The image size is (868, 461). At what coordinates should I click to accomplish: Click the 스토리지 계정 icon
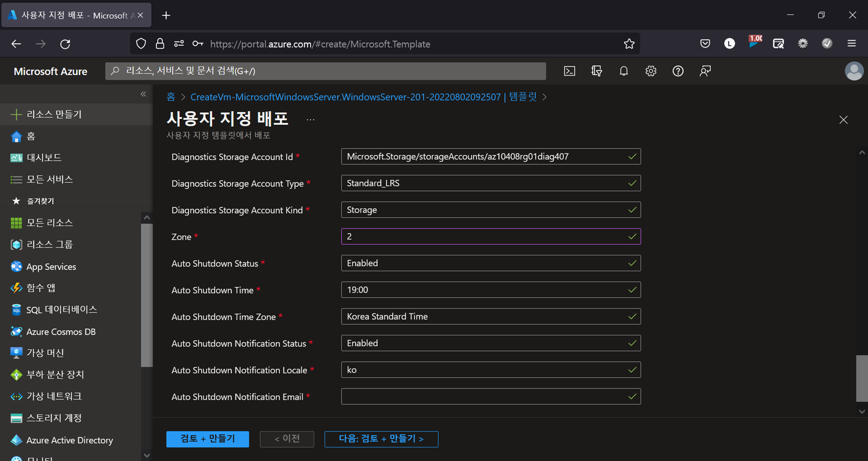(16, 418)
